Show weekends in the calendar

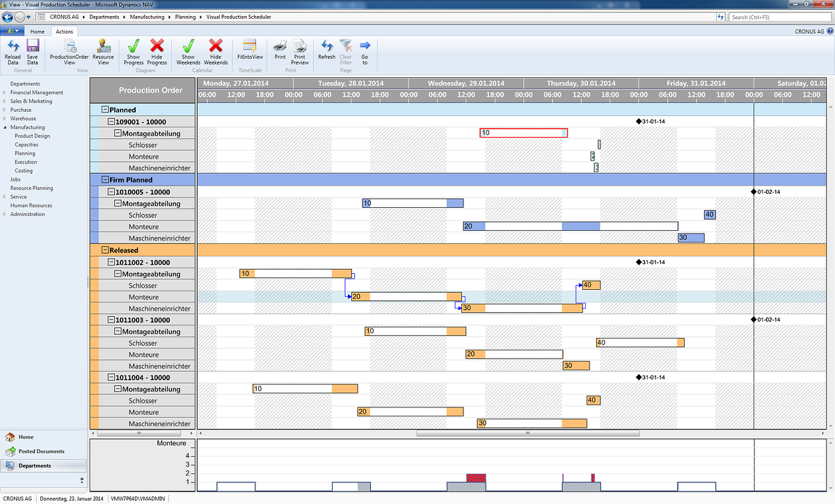187,50
